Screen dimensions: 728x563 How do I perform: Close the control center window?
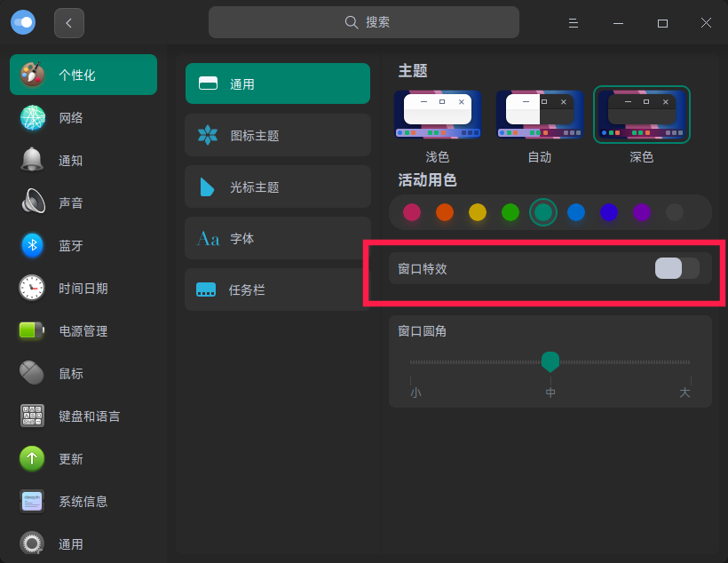[x=706, y=23]
